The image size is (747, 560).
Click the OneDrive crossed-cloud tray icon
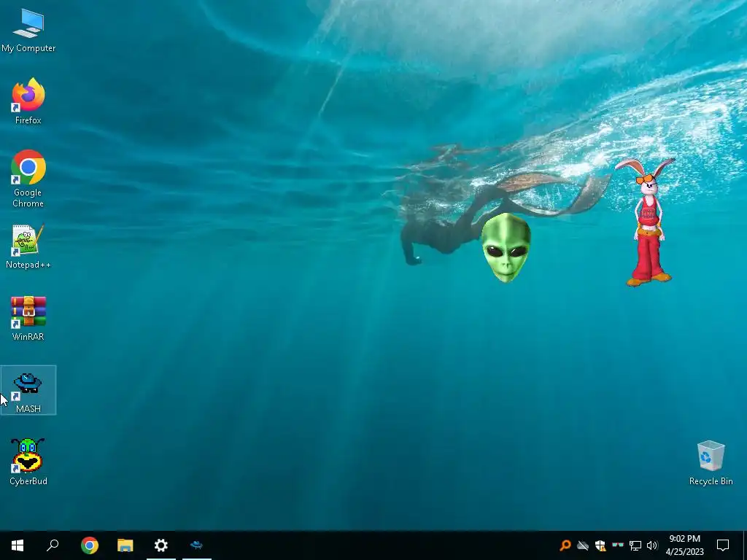[x=583, y=545]
